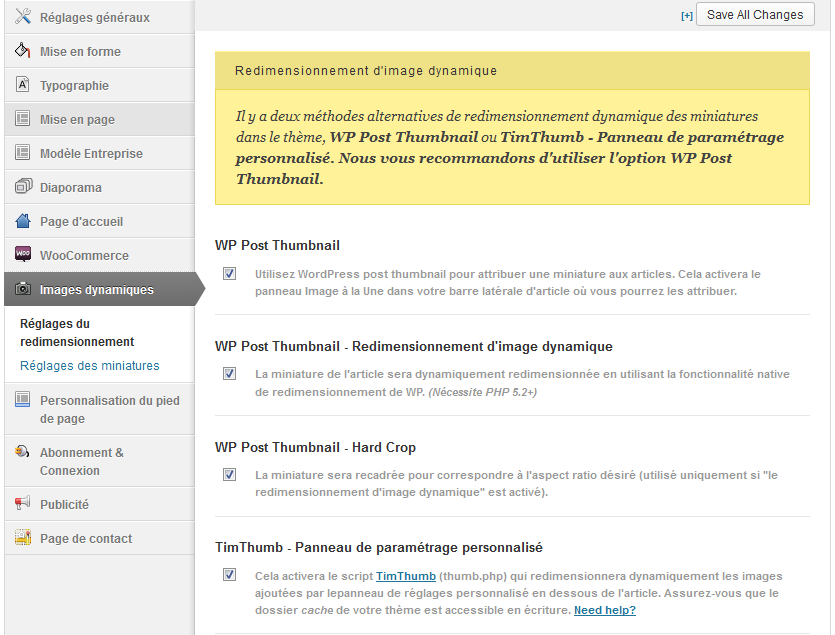
Task: Click the Réglages généraux tools icon
Action: [22, 17]
